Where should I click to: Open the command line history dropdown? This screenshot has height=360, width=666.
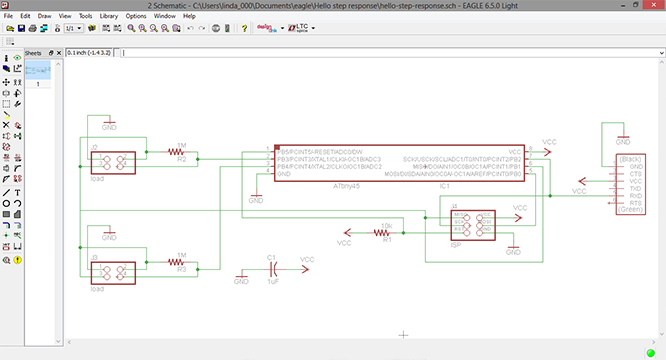[661, 53]
